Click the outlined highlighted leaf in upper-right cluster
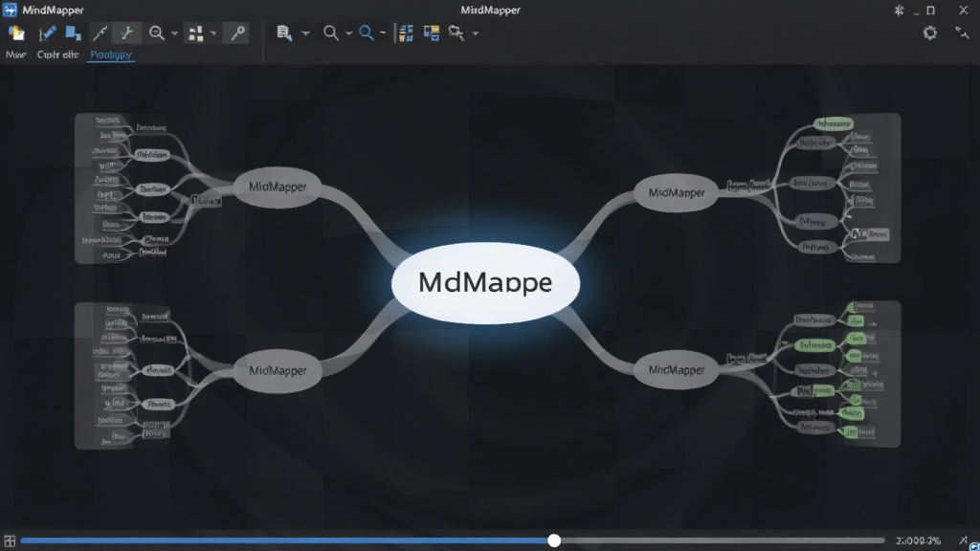 click(x=870, y=234)
